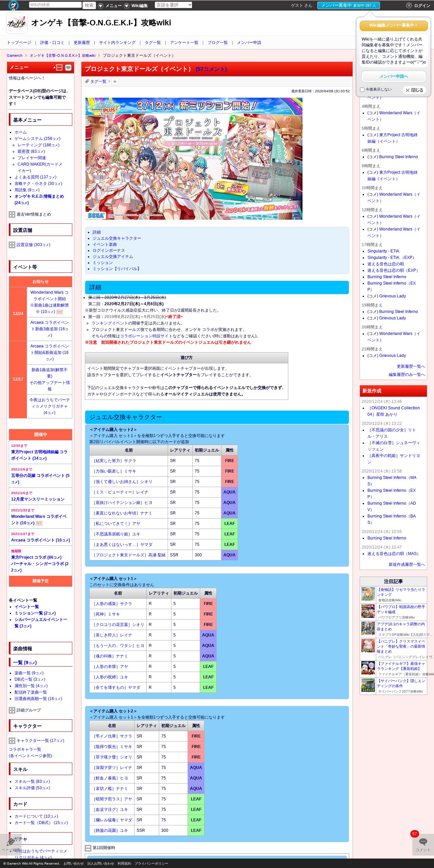Add a tag with the plus icon
This screenshot has width=434, height=868.
(115, 81)
